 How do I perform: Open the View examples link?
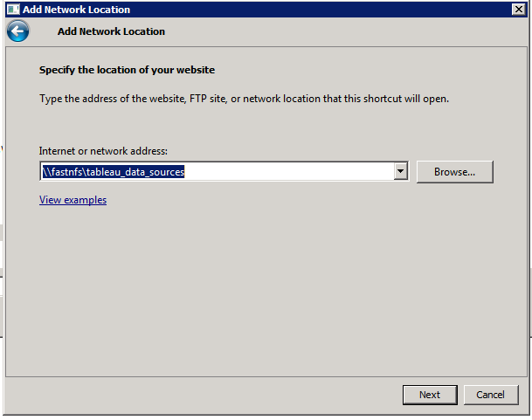[73, 200]
